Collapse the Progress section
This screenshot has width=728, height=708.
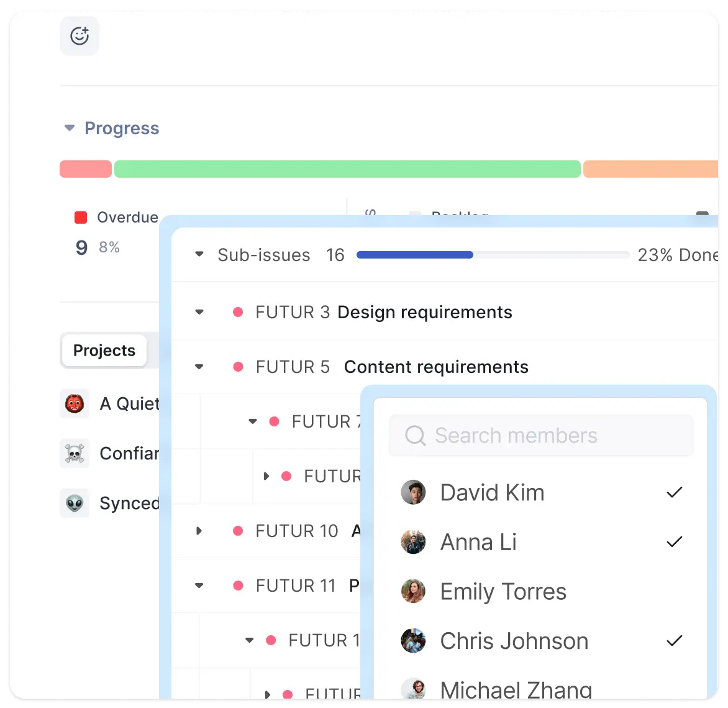pyautogui.click(x=70, y=129)
